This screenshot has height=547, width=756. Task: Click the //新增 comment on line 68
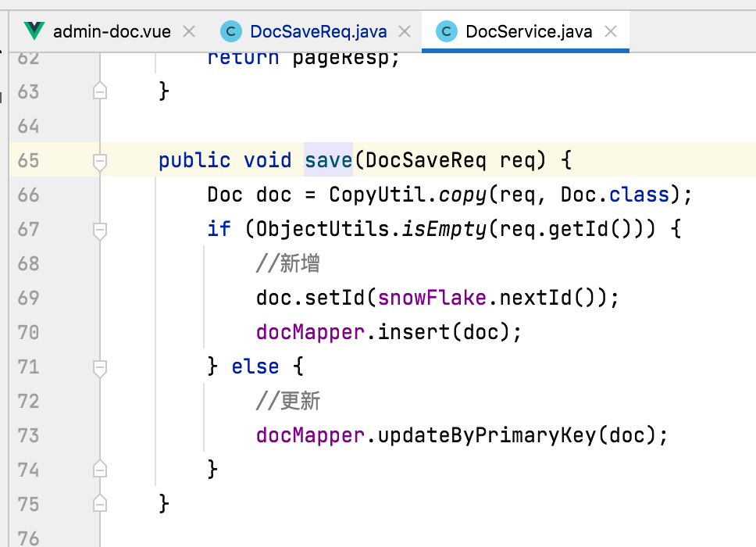click(x=288, y=263)
